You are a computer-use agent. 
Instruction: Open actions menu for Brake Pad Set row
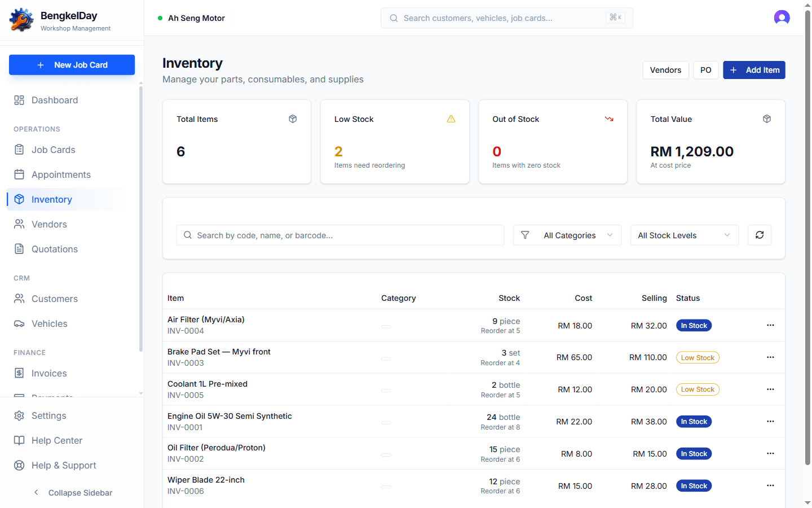[x=770, y=357]
